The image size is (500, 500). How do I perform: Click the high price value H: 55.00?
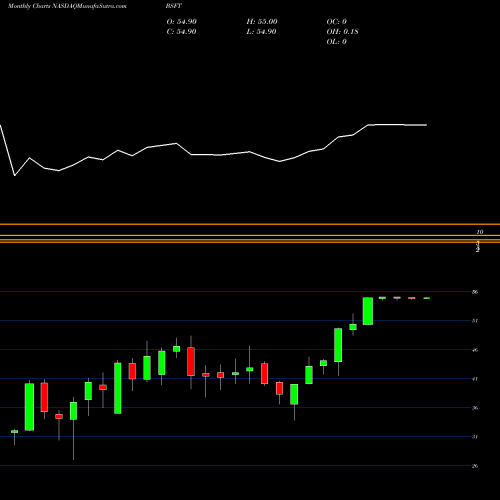[262, 22]
